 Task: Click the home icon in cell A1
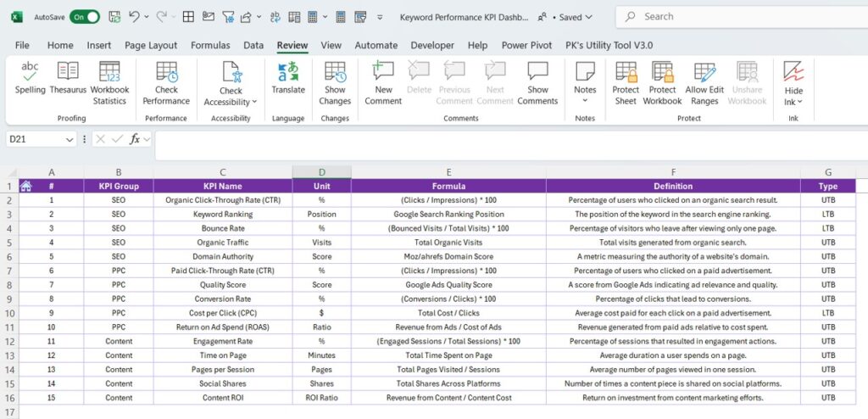tap(25, 186)
